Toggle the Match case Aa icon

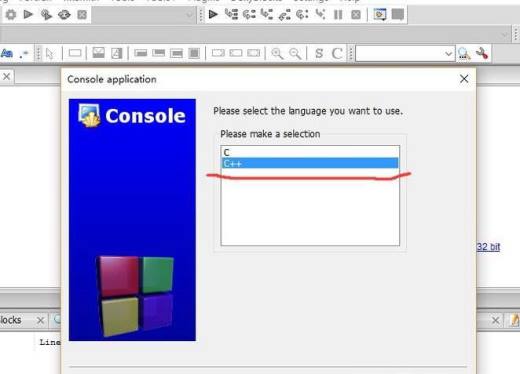coord(7,53)
